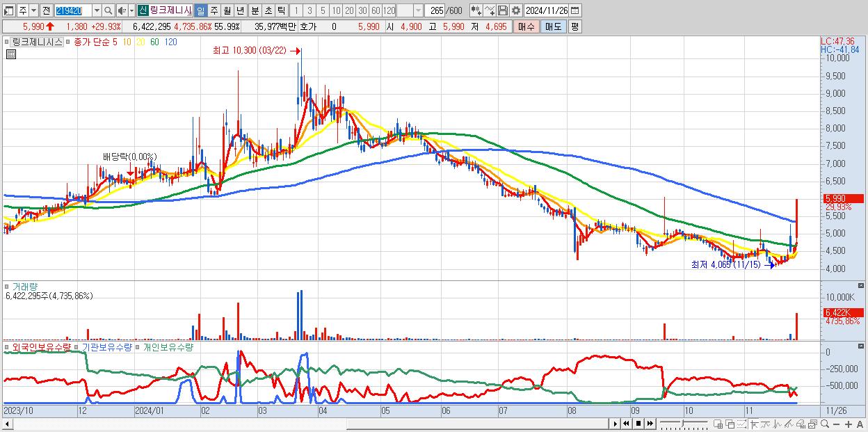Image resolution: width=868 pixels, height=432 pixels.
Task: Choose the 1 interval button
Action: click(x=296, y=10)
